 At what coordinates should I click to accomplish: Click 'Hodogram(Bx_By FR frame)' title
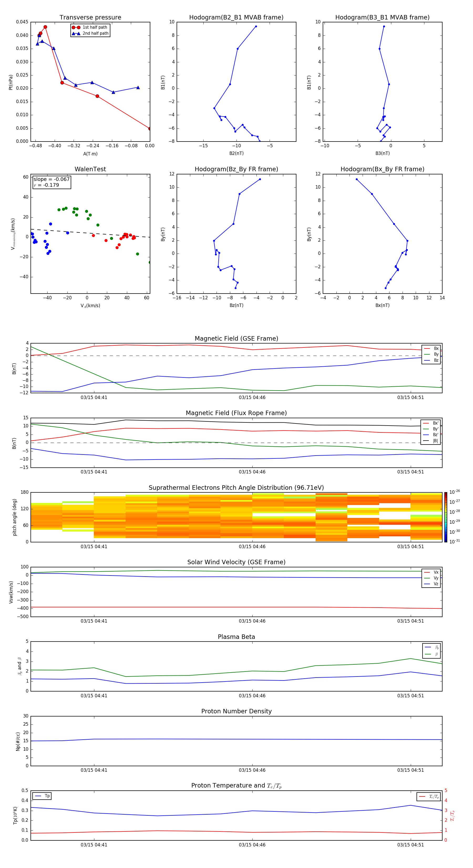[x=382, y=169]
